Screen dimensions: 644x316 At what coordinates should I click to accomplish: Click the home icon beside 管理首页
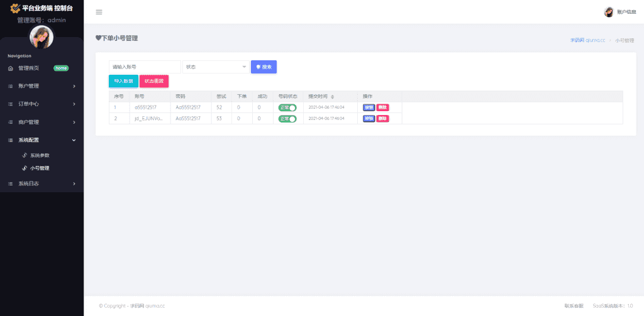(10, 68)
